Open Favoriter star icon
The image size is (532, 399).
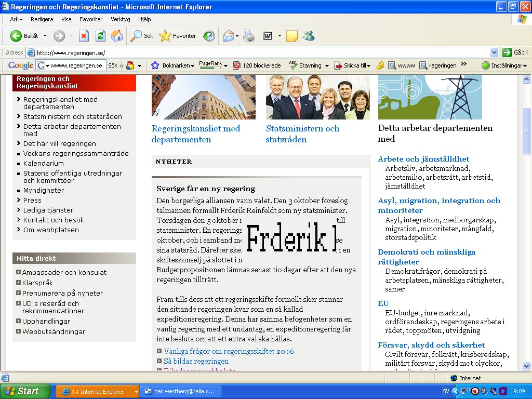click(x=165, y=36)
